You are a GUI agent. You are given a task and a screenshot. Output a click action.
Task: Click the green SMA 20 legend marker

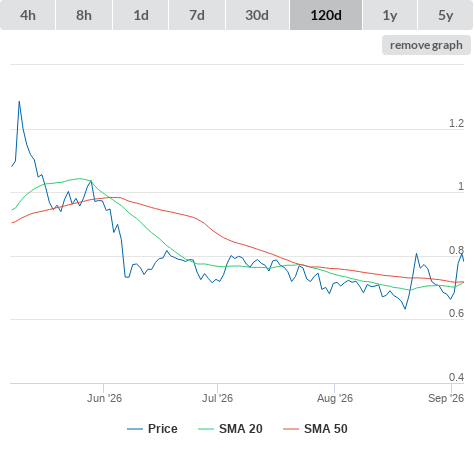206,429
